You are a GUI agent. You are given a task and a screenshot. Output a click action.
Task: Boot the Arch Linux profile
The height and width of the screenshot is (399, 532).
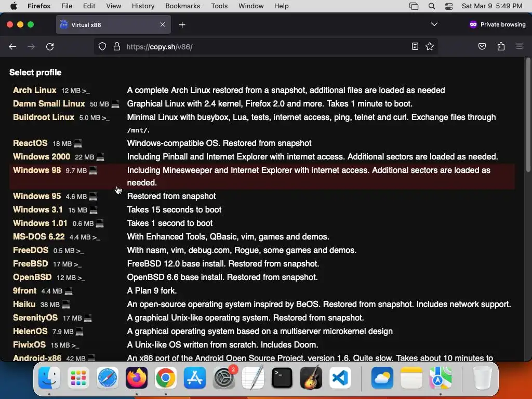tap(35, 90)
